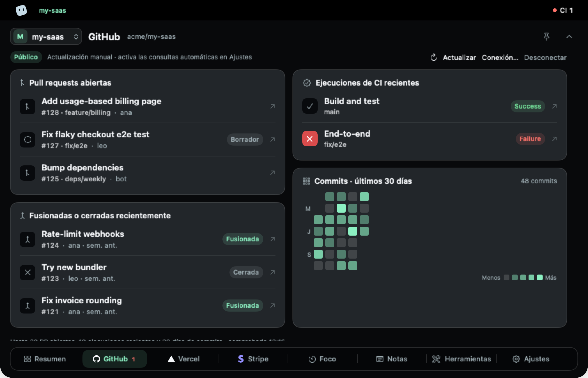Open Bump dependencies pull request
Image resolution: width=588 pixels, height=378 pixels.
pos(148,173)
